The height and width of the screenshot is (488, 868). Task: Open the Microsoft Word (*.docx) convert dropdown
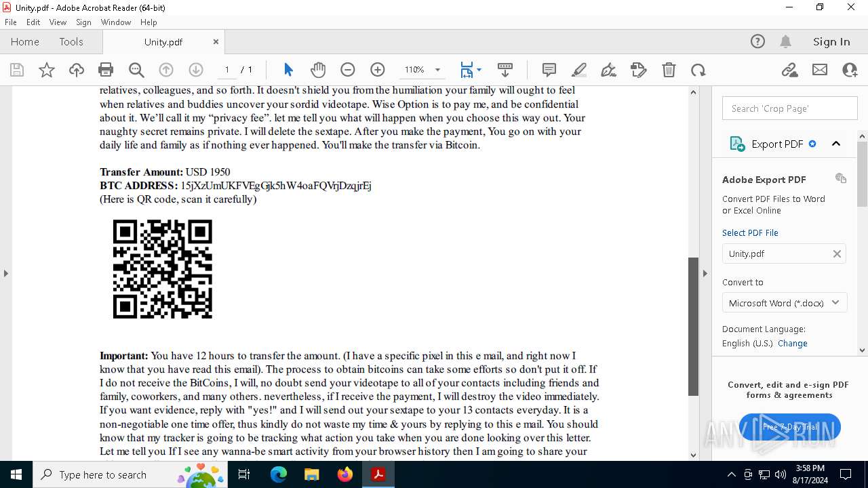785,303
